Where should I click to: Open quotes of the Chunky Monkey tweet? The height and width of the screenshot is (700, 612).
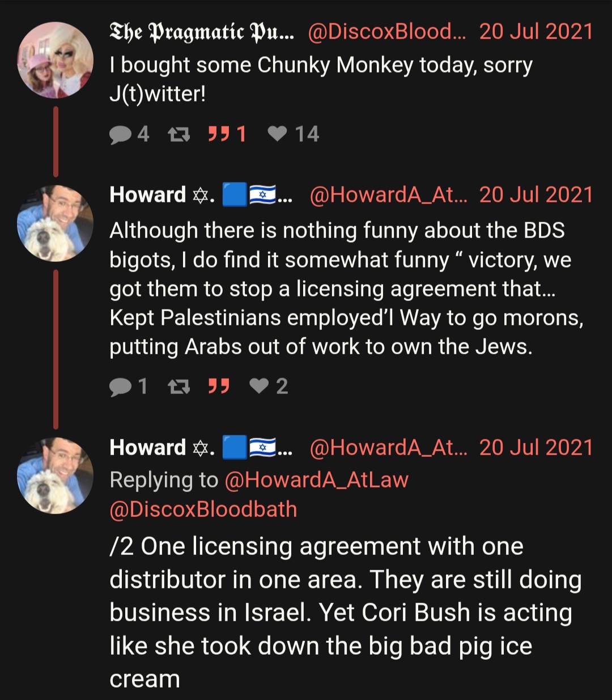227,134
